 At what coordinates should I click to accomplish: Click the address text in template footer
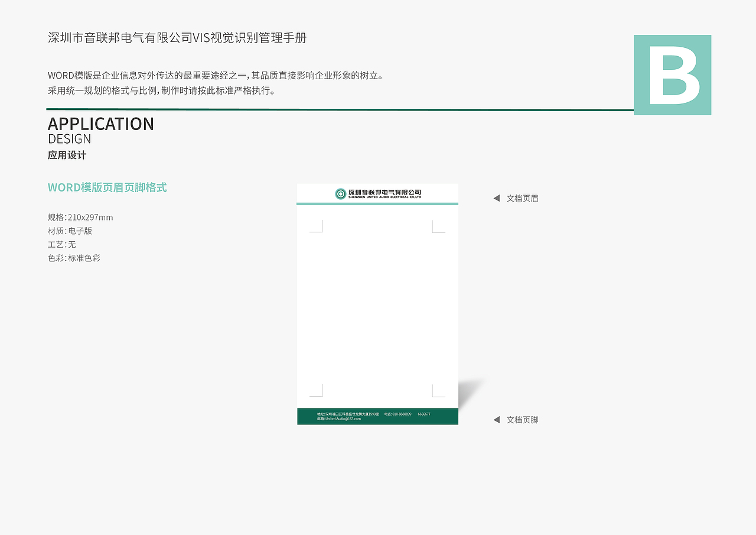coord(348,414)
